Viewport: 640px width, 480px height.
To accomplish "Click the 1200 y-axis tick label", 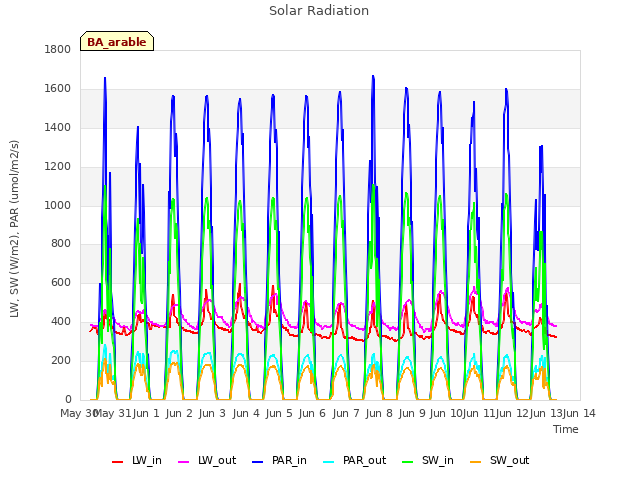I will coord(58,167).
